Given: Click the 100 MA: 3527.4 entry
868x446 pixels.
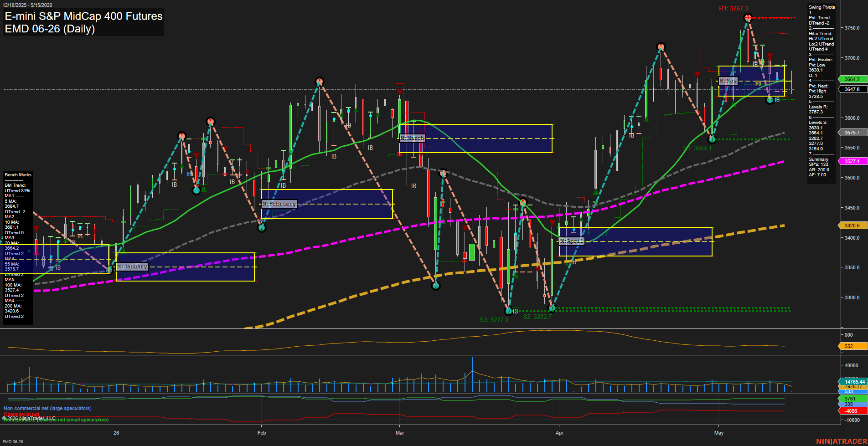Looking at the screenshot, I should (13, 287).
